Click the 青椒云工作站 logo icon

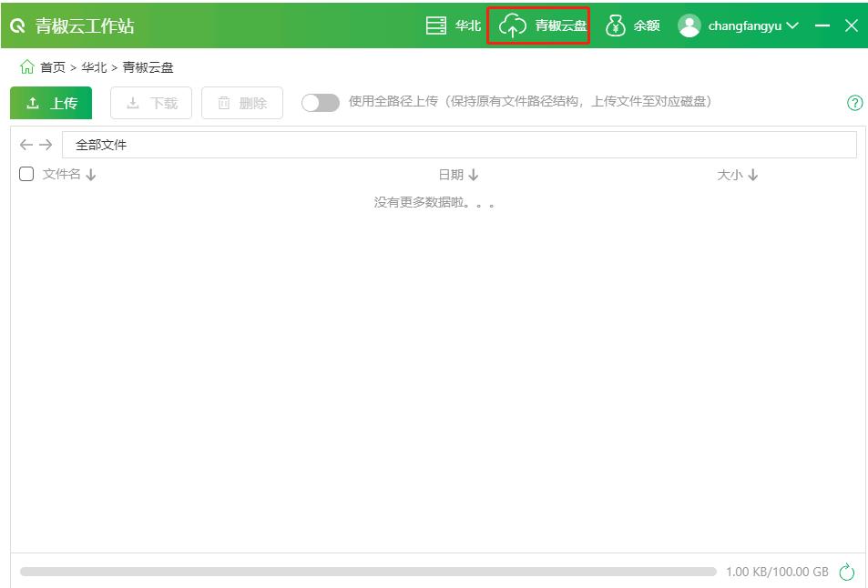click(18, 25)
